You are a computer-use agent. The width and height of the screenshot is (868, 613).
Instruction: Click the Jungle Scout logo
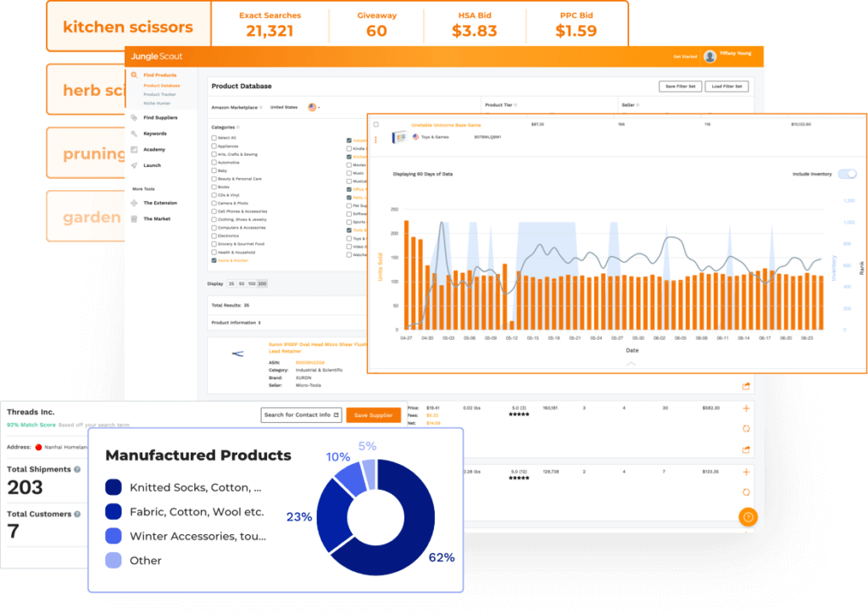157,57
